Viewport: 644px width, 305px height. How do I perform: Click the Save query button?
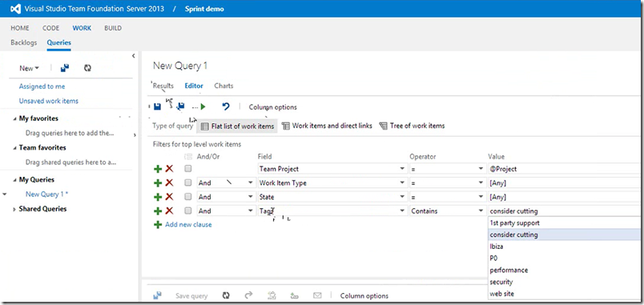click(x=191, y=295)
